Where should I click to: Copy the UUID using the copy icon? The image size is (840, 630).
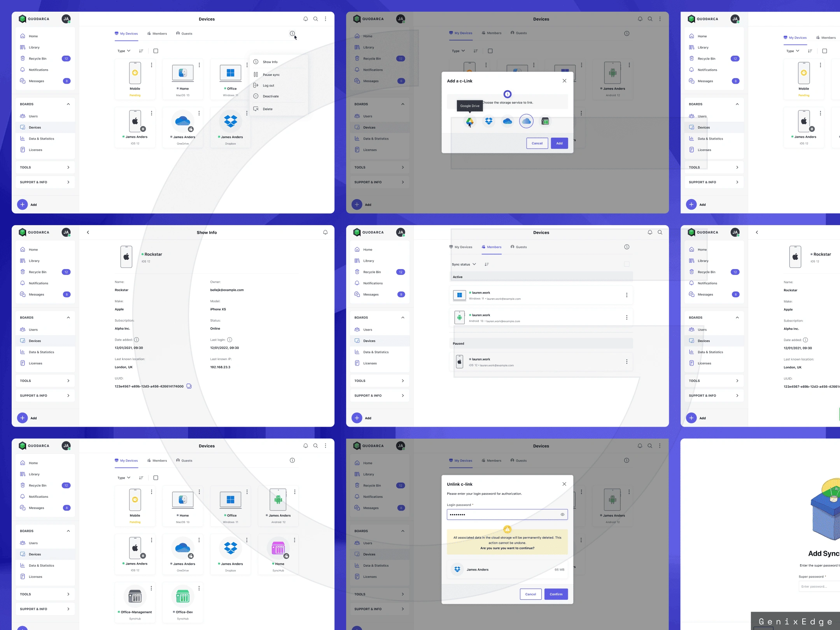click(x=189, y=386)
